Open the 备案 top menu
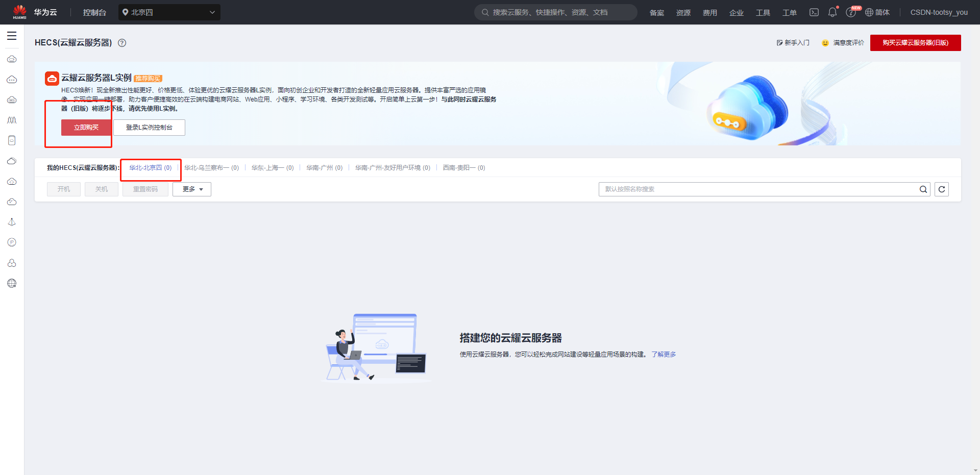This screenshot has width=980, height=475. [657, 12]
